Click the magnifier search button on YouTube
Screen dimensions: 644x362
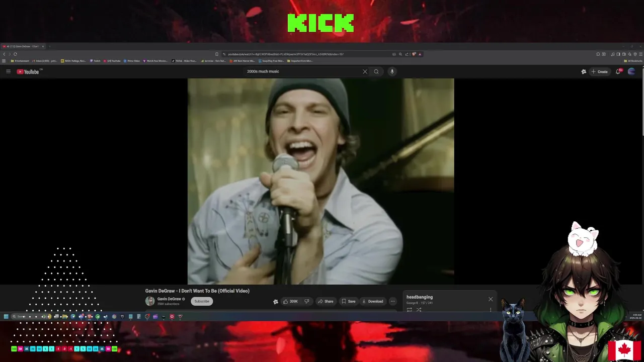tap(376, 71)
